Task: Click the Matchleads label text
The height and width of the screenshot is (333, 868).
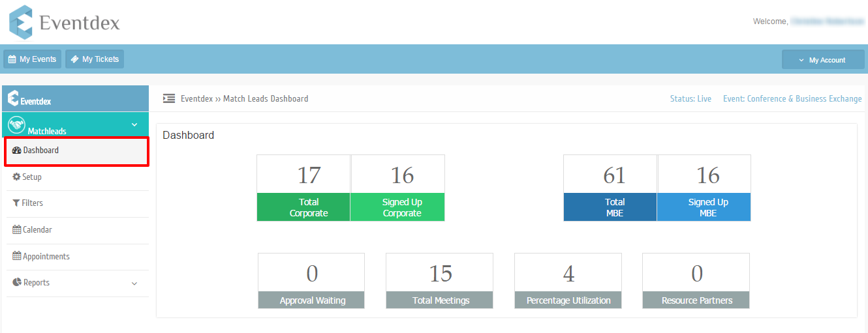Action: (x=47, y=131)
